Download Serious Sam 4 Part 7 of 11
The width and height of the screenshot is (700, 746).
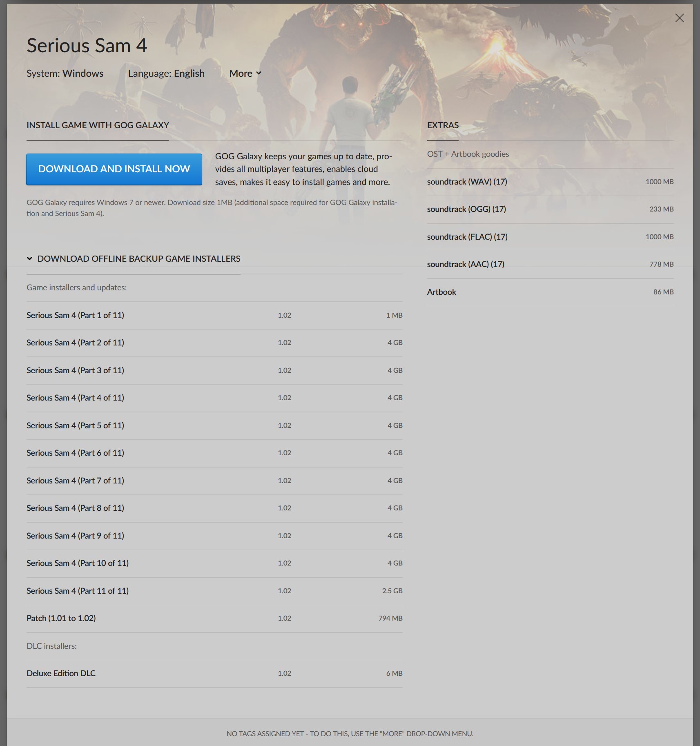[x=214, y=481]
